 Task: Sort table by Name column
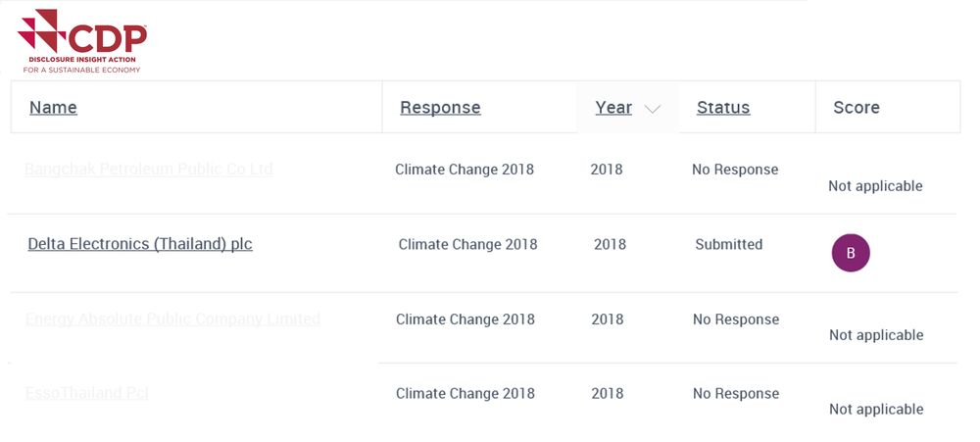[53, 108]
